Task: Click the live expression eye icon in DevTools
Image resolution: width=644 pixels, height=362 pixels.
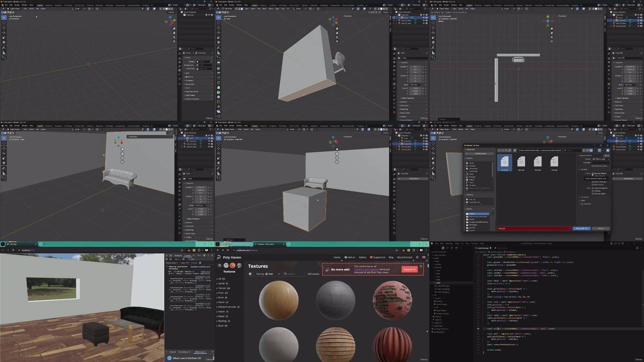Action: click(184, 259)
